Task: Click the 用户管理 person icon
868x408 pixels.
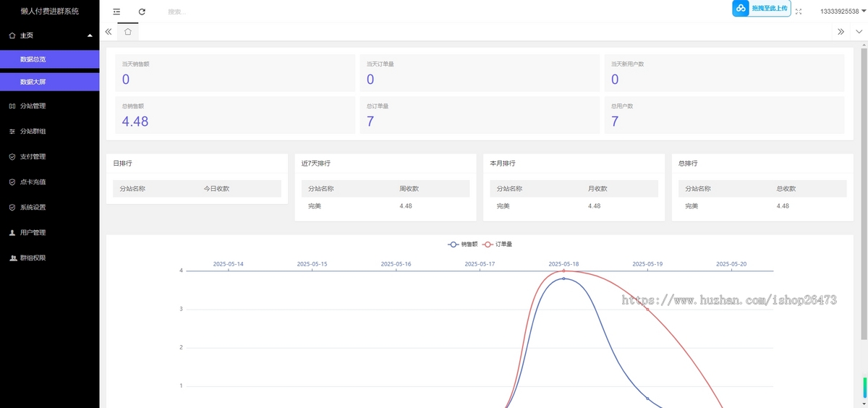Action: click(12, 232)
